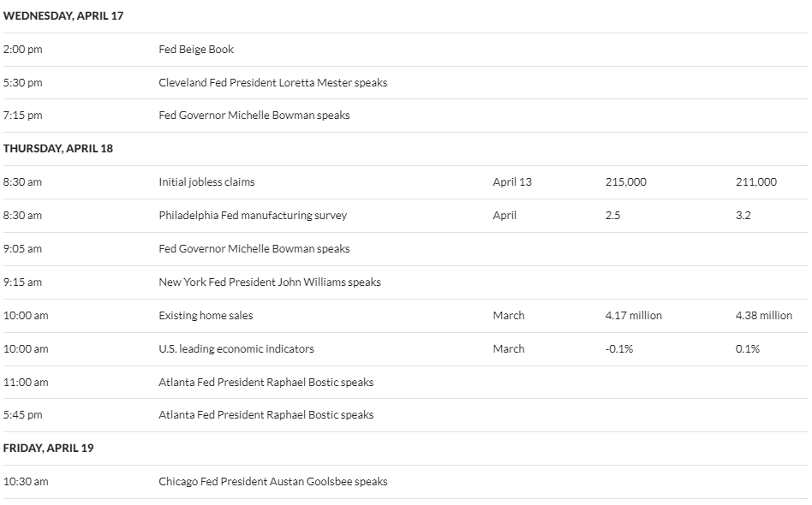Click the 211,000 previous claims value
Image resolution: width=812 pixels, height=505 pixels.
(x=756, y=182)
